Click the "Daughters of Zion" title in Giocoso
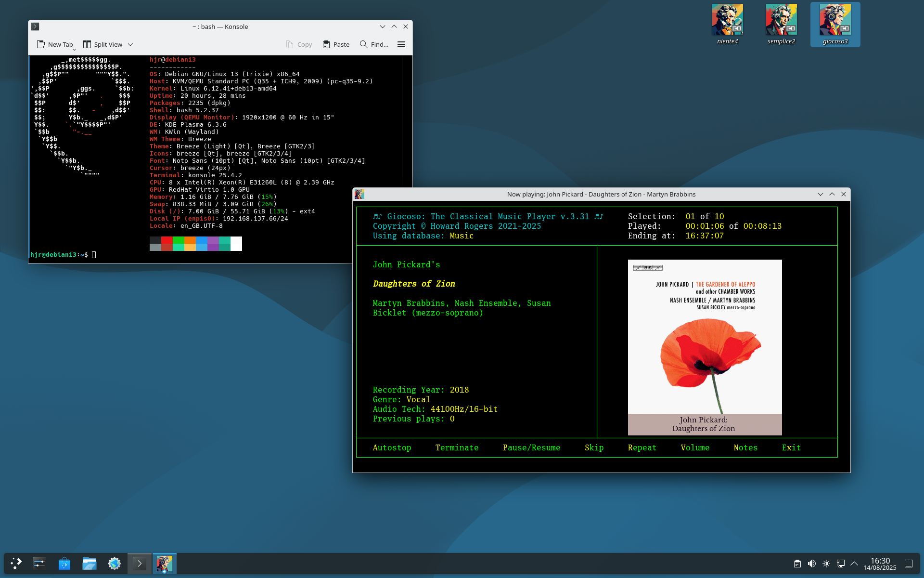Screen dimensions: 924x578 click(414, 284)
